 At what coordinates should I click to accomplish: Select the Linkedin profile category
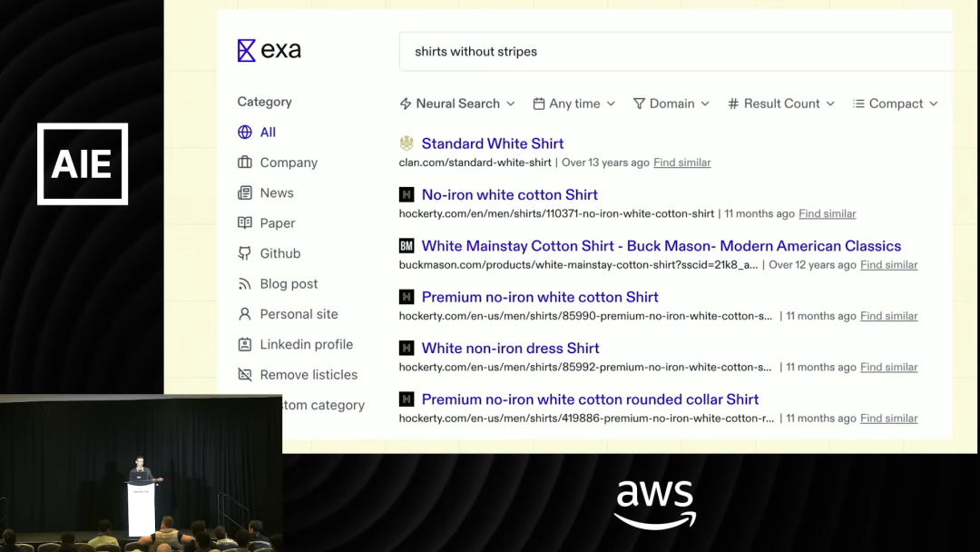[295, 344]
